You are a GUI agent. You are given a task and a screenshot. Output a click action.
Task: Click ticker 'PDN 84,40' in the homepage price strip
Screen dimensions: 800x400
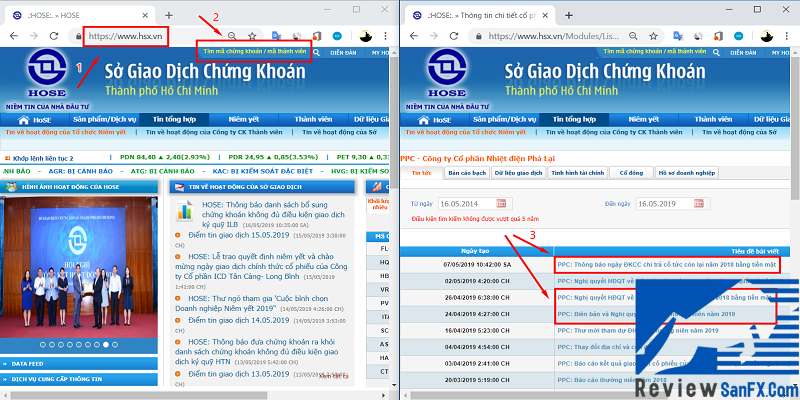(164, 158)
